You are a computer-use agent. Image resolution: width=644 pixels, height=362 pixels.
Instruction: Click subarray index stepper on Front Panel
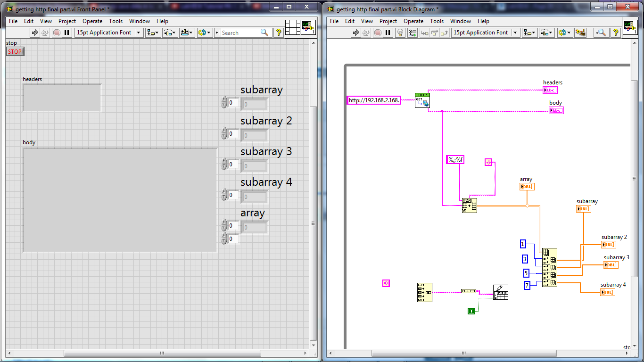[x=224, y=102]
